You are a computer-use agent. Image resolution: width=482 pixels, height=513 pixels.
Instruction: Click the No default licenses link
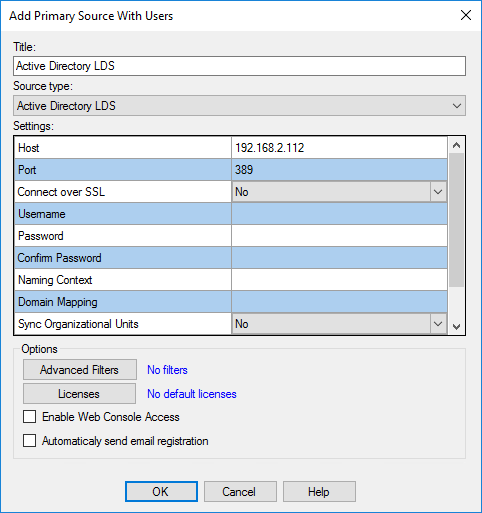pos(192,394)
